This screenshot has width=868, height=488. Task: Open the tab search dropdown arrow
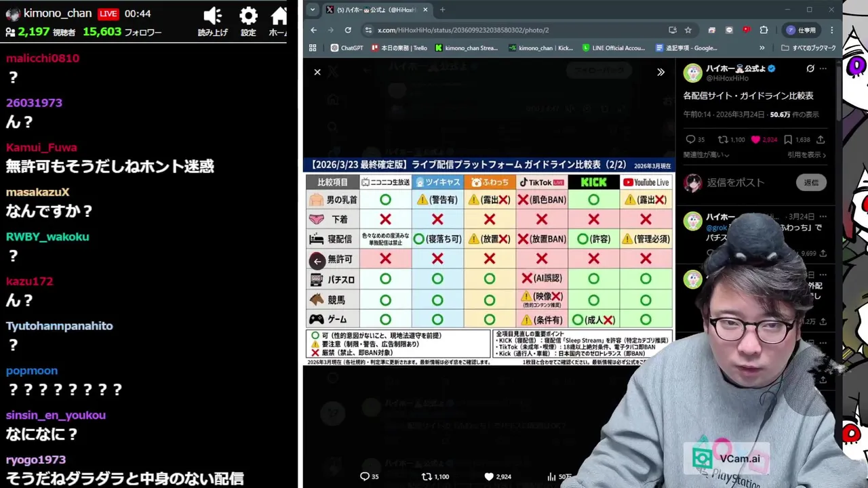click(313, 9)
